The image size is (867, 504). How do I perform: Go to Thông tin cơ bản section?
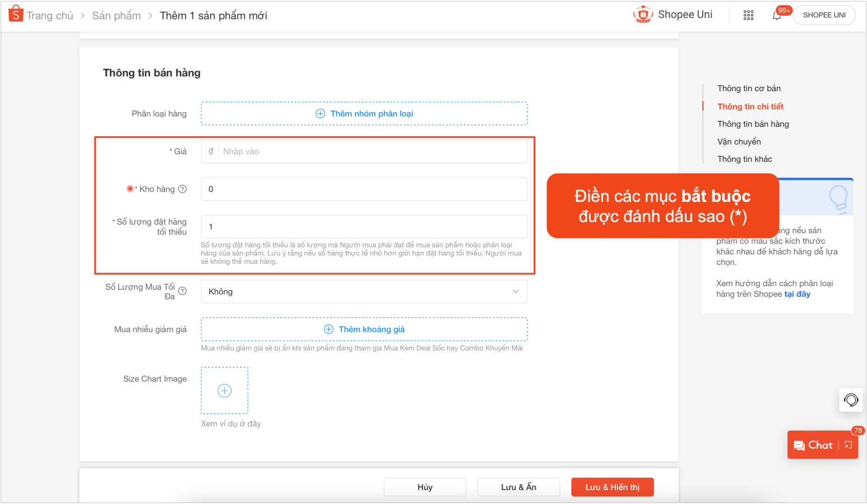pyautogui.click(x=749, y=88)
